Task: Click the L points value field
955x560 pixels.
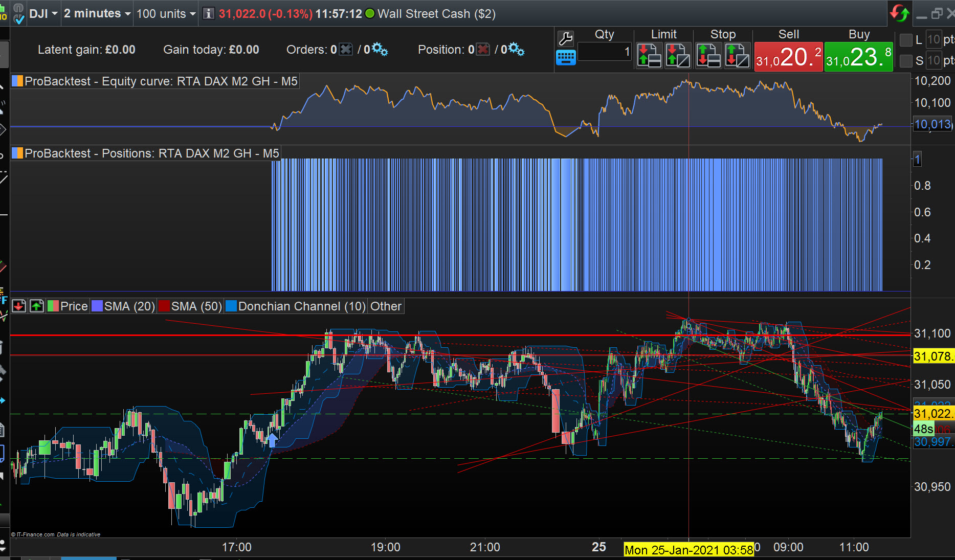Action: (x=934, y=39)
